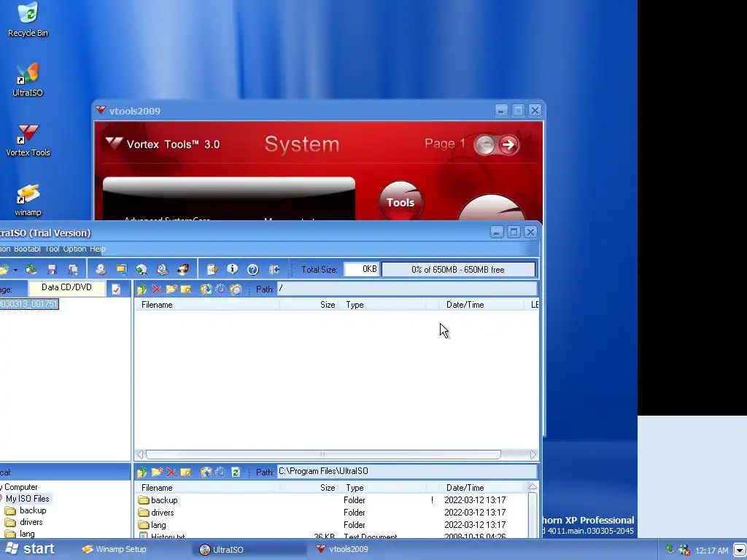Screen dimensions: 747x560
Task: Click the green refresh icon in local pane toolbar
Action: click(x=236, y=472)
